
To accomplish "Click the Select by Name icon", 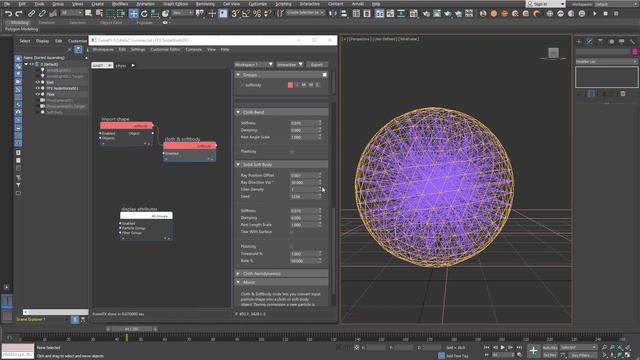I will (x=99, y=13).
